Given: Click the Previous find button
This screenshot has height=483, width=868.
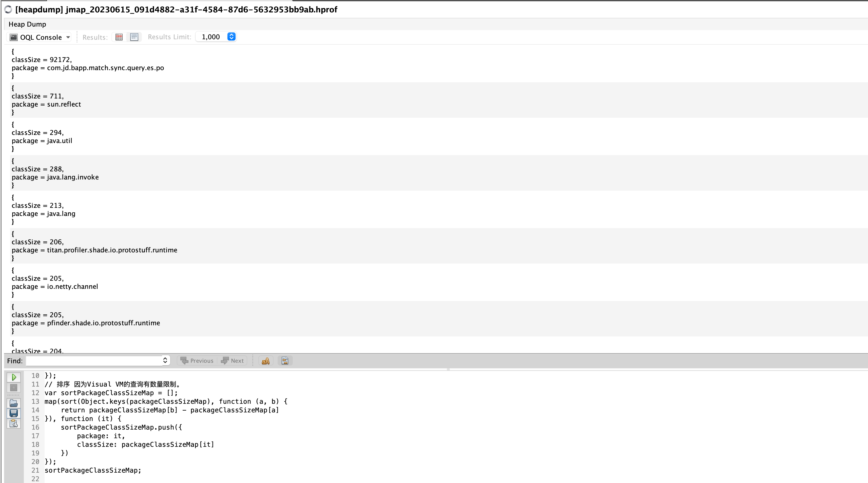Looking at the screenshot, I should [x=197, y=361].
